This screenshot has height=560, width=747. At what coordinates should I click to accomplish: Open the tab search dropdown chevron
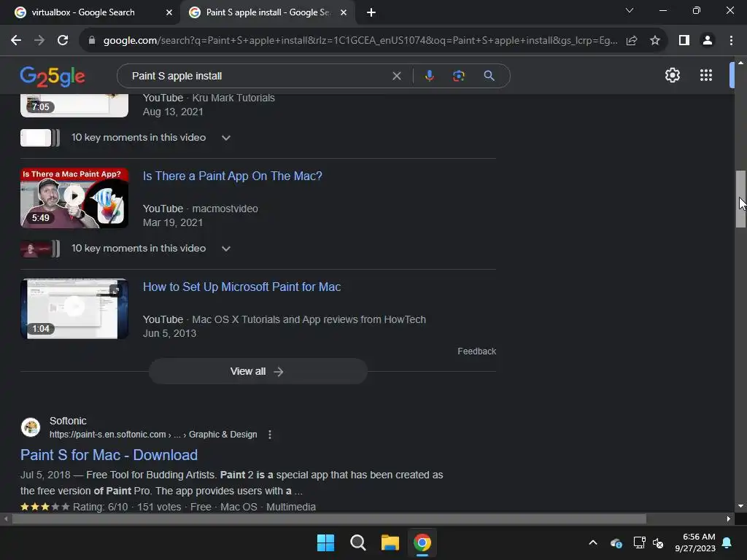pyautogui.click(x=630, y=10)
